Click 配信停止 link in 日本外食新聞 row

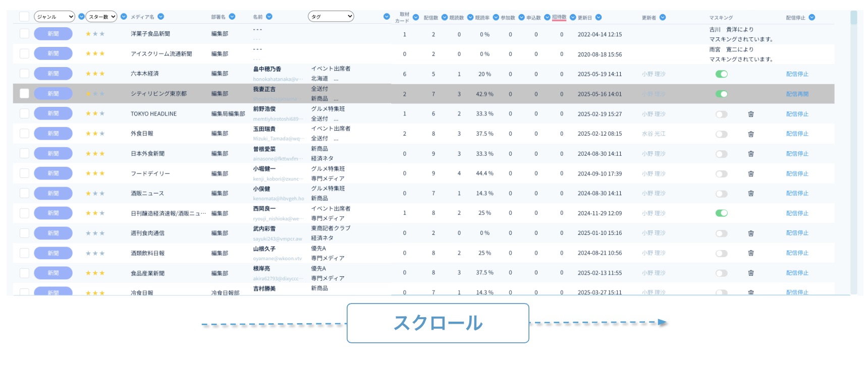pos(797,154)
